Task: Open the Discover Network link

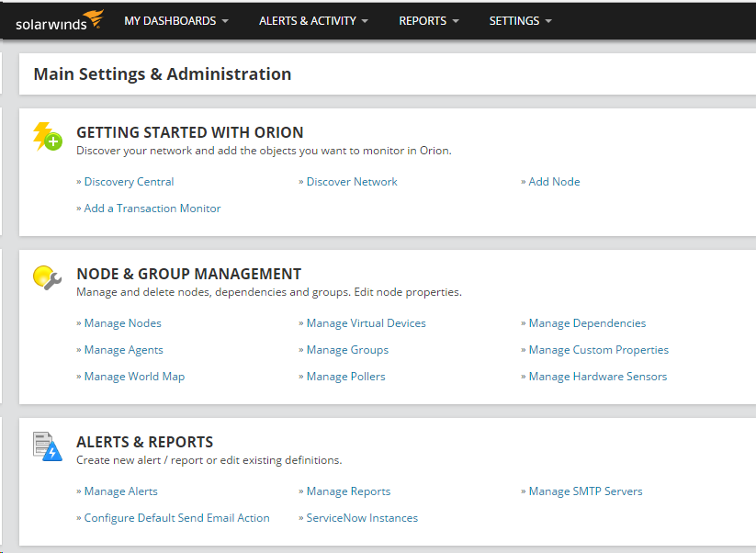Action: tap(352, 182)
